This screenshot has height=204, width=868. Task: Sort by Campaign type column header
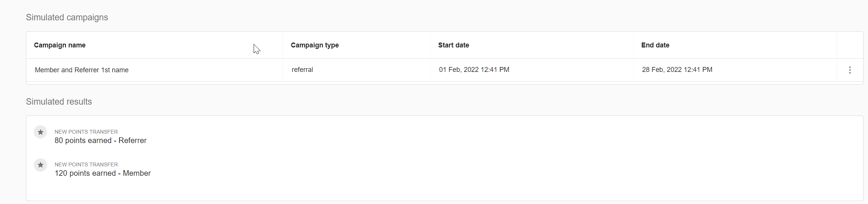[x=315, y=45]
